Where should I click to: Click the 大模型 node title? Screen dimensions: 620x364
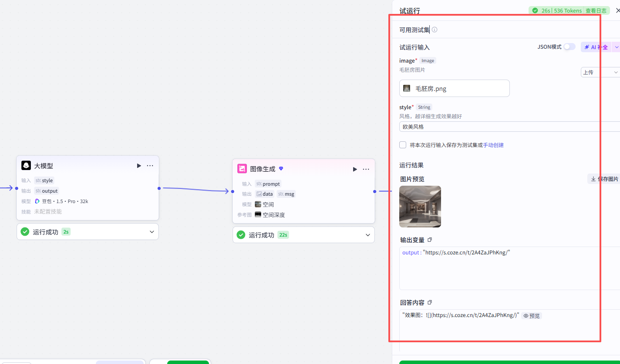[44, 166]
